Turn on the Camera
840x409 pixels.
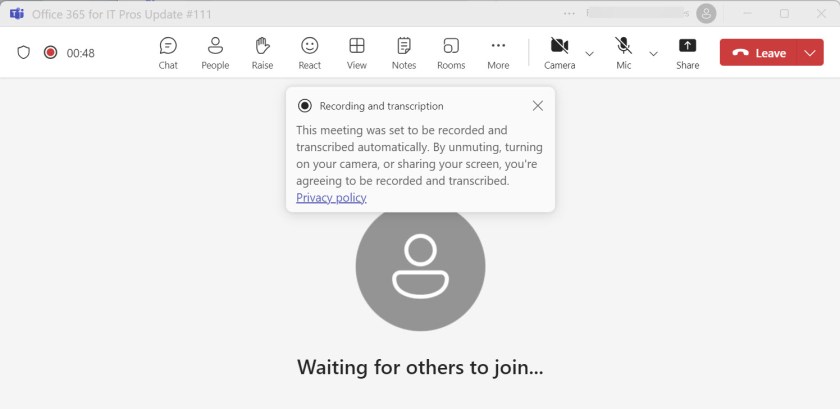point(560,53)
